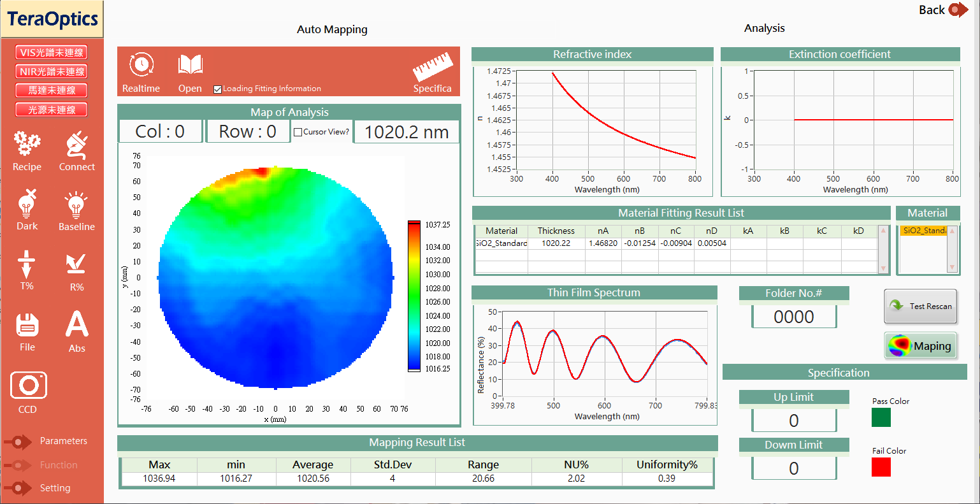Select the Dark measurement bulb icon

(27, 205)
